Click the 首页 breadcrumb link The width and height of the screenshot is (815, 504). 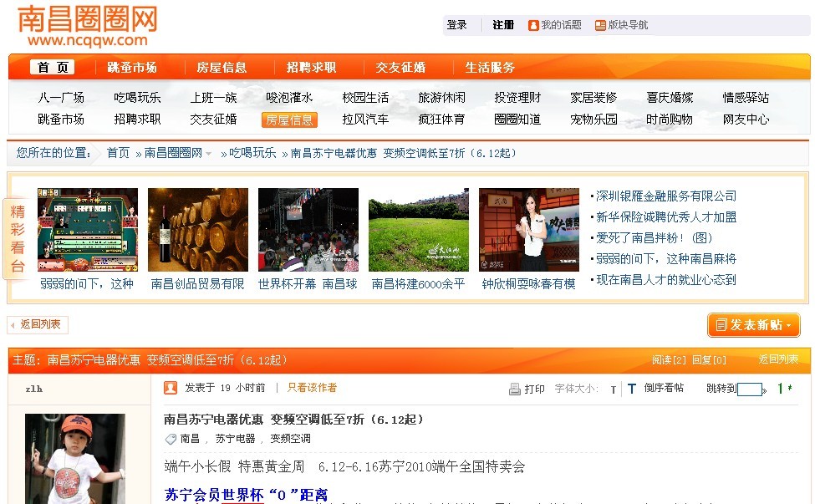pos(118,153)
